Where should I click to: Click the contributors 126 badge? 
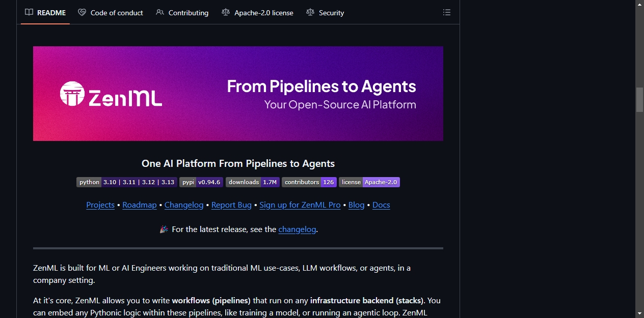tap(309, 182)
